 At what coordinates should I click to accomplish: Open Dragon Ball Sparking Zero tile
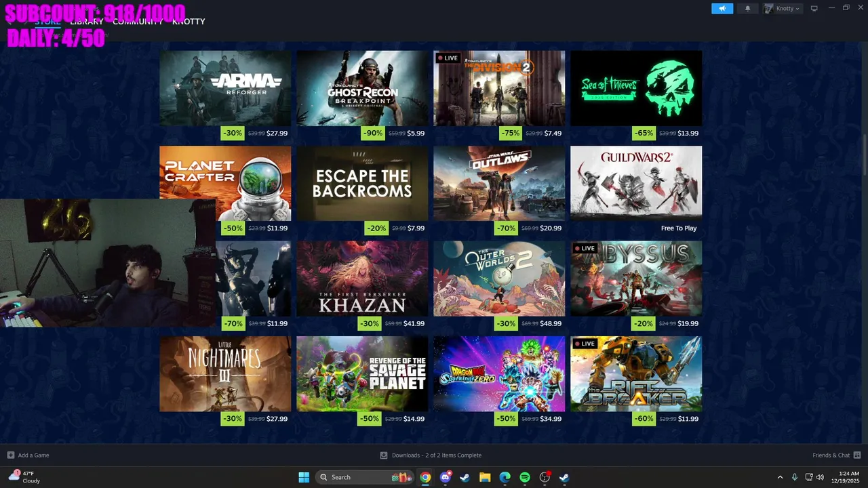click(x=499, y=374)
